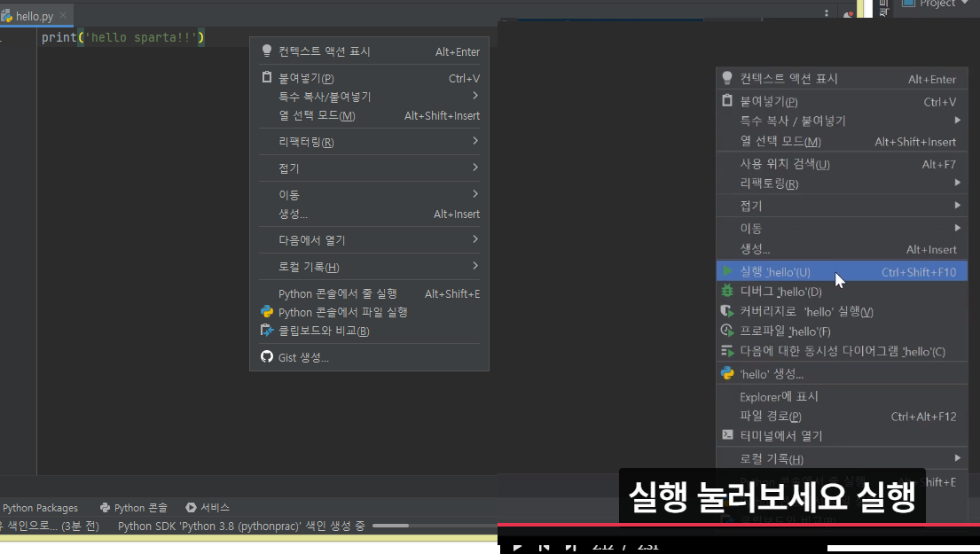Image resolution: width=980 pixels, height=554 pixels.
Task: Click the compare icon beside '클립보드와 비교(B)'
Action: [x=267, y=331]
